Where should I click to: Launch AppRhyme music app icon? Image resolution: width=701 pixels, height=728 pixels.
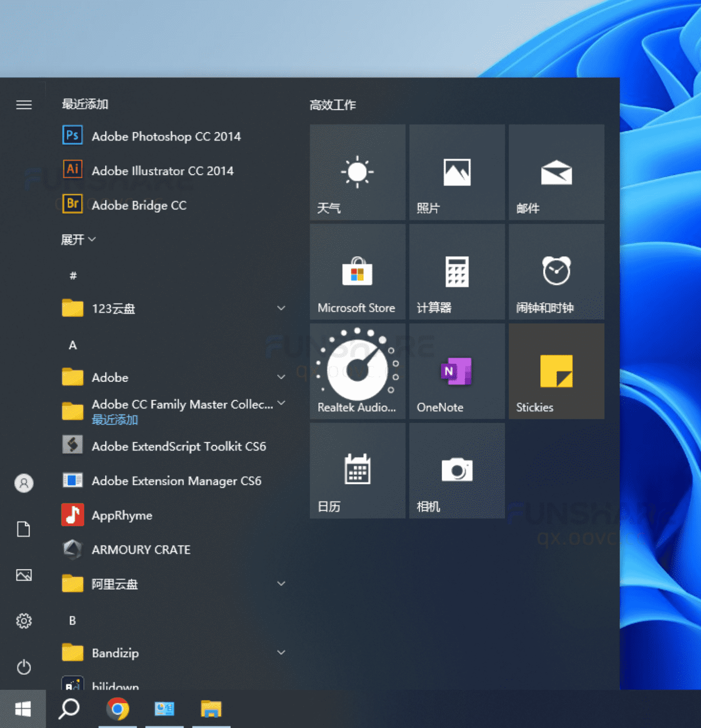pyautogui.click(x=72, y=515)
